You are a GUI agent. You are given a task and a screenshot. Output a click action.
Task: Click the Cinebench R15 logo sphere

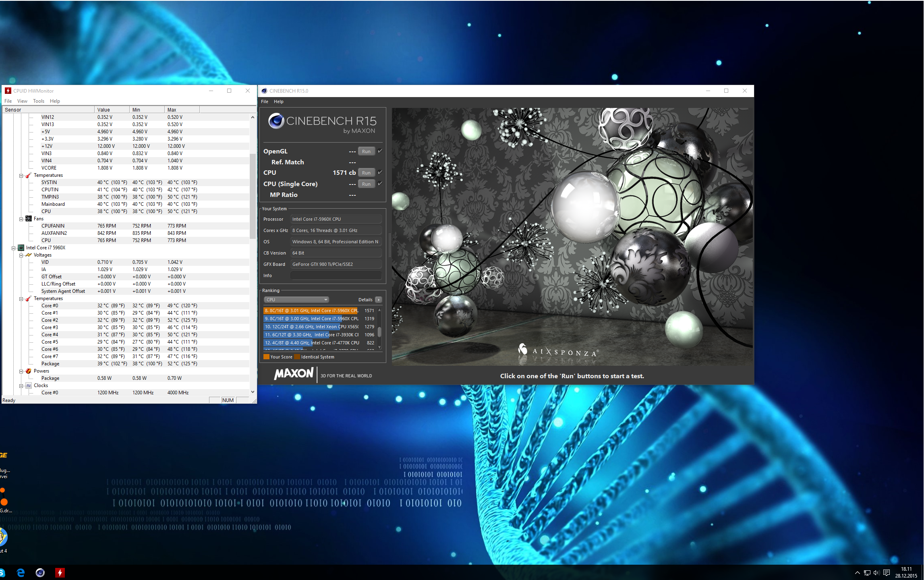(276, 121)
